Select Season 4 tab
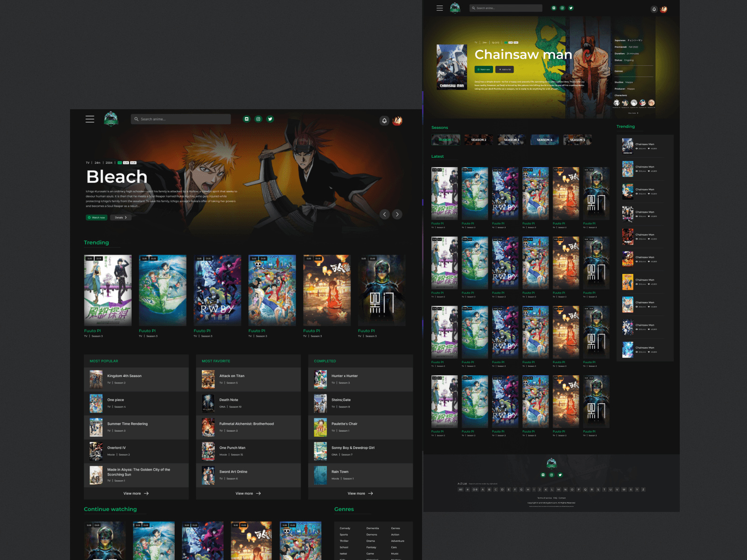 coord(544,140)
